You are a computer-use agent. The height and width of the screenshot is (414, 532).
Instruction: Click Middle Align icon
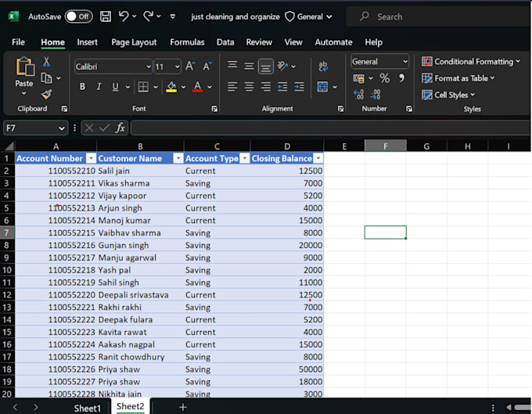tap(249, 66)
